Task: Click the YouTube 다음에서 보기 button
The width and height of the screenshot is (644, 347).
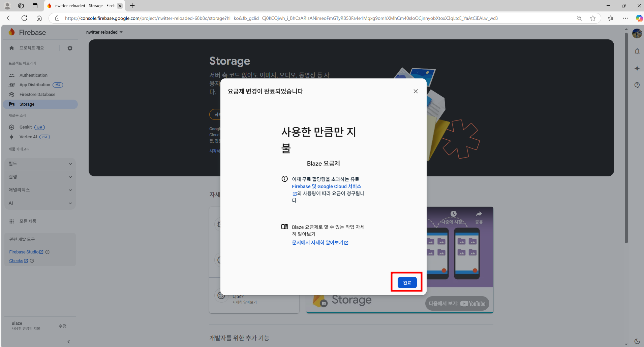Action: tap(457, 304)
